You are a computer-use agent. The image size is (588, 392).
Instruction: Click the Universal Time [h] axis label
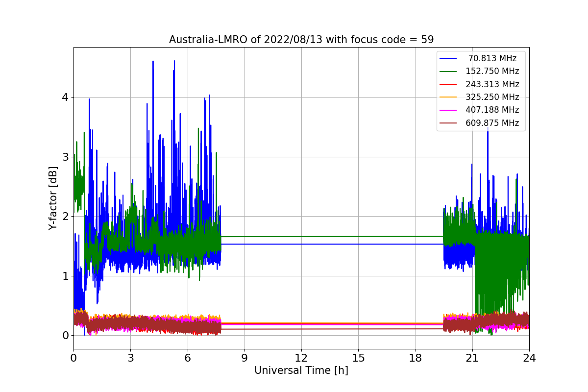click(x=301, y=371)
